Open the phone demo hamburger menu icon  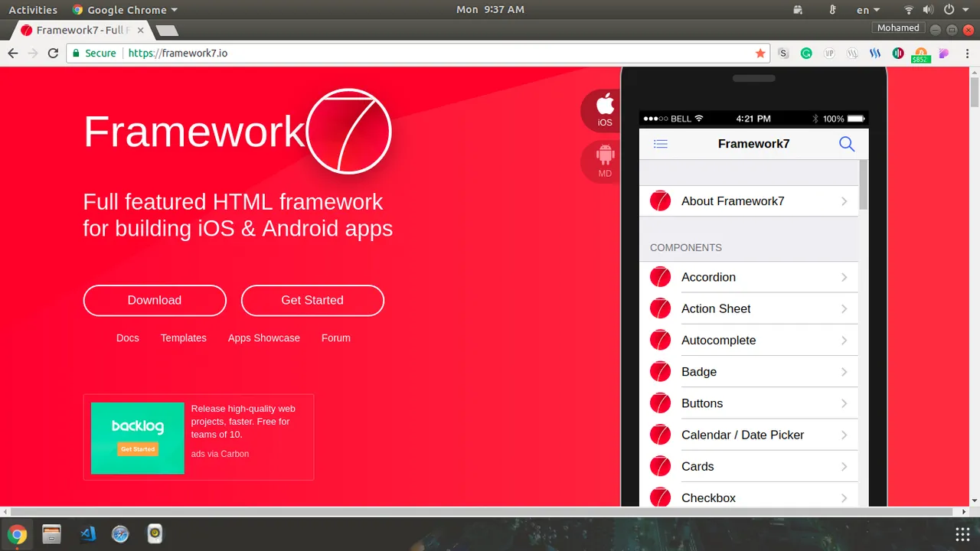(x=661, y=144)
